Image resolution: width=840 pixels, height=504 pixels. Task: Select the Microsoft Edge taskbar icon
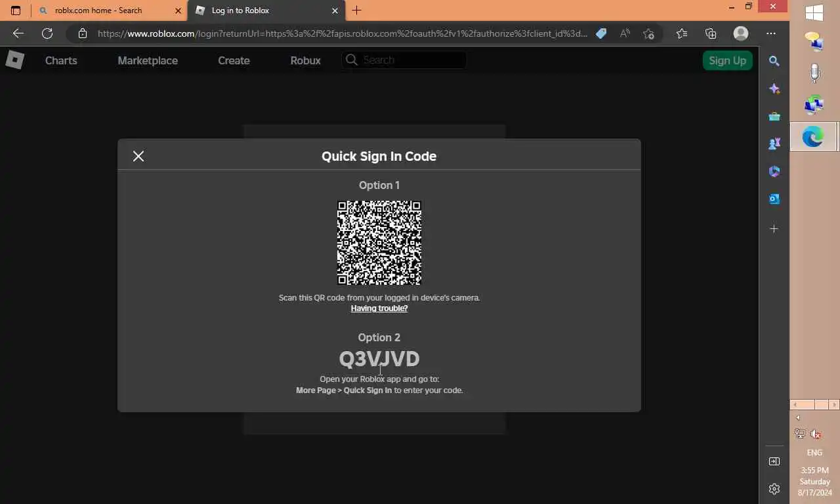[814, 136]
